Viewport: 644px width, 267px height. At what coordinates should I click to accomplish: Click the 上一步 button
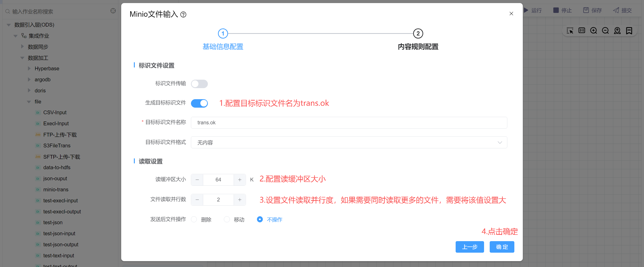pyautogui.click(x=469, y=247)
